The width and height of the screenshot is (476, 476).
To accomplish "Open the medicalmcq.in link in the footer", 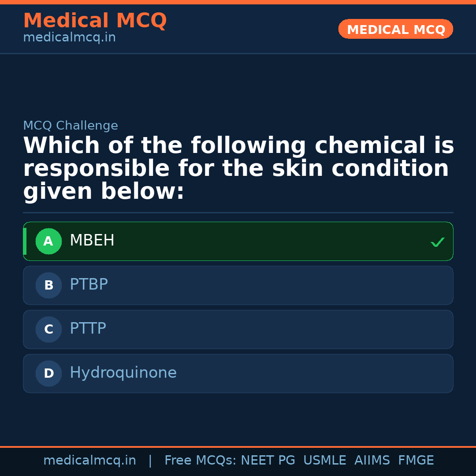I will click(x=89, y=461).
